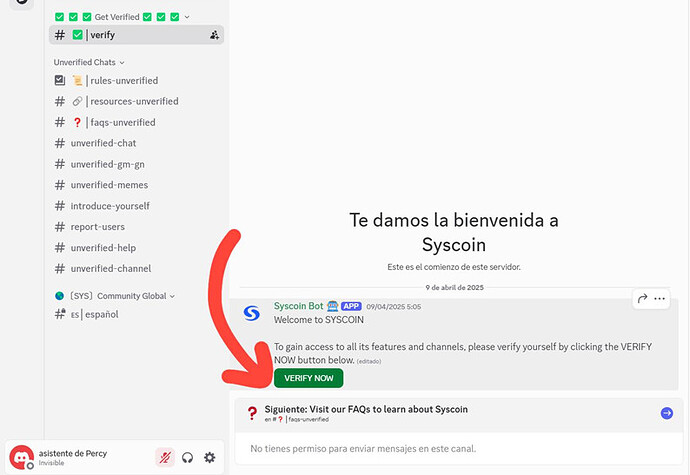Click the hash icon beside resources-unverified
This screenshot has height=475, width=690.
click(x=60, y=101)
